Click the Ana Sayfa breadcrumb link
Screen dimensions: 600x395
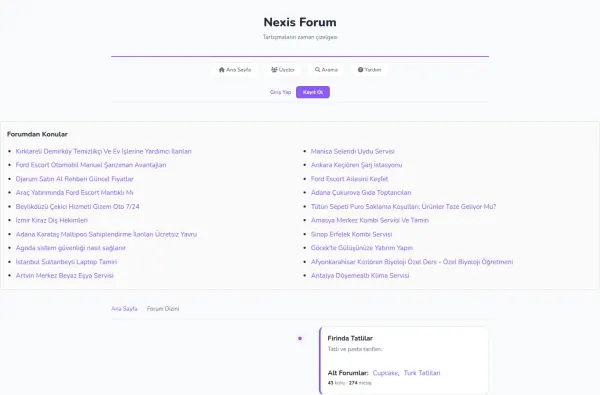pyautogui.click(x=124, y=308)
